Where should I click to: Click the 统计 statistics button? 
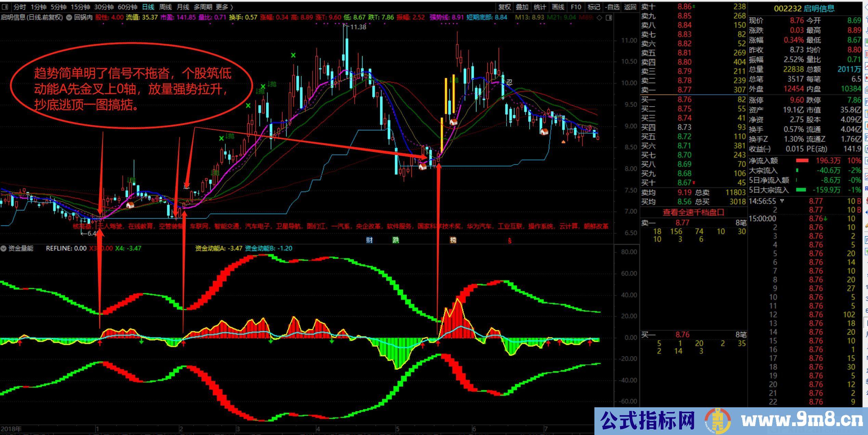[540, 7]
